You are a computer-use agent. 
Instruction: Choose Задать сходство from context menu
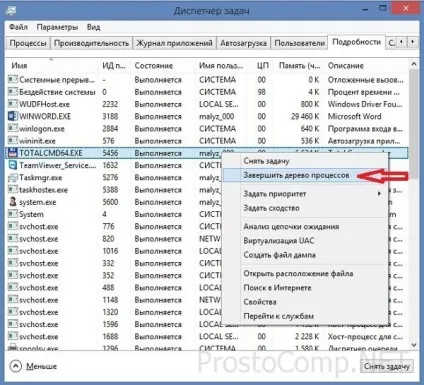click(305, 208)
